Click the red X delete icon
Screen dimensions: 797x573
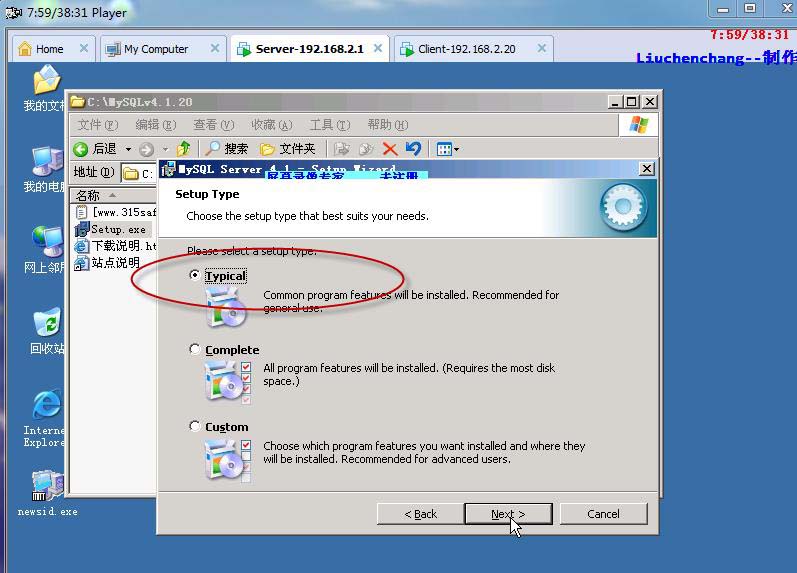tap(390, 149)
